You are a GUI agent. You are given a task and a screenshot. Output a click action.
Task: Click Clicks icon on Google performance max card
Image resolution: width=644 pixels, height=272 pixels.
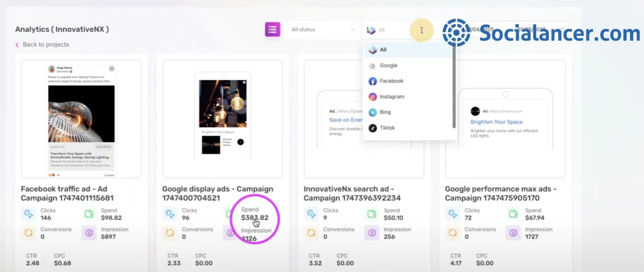coord(453,214)
